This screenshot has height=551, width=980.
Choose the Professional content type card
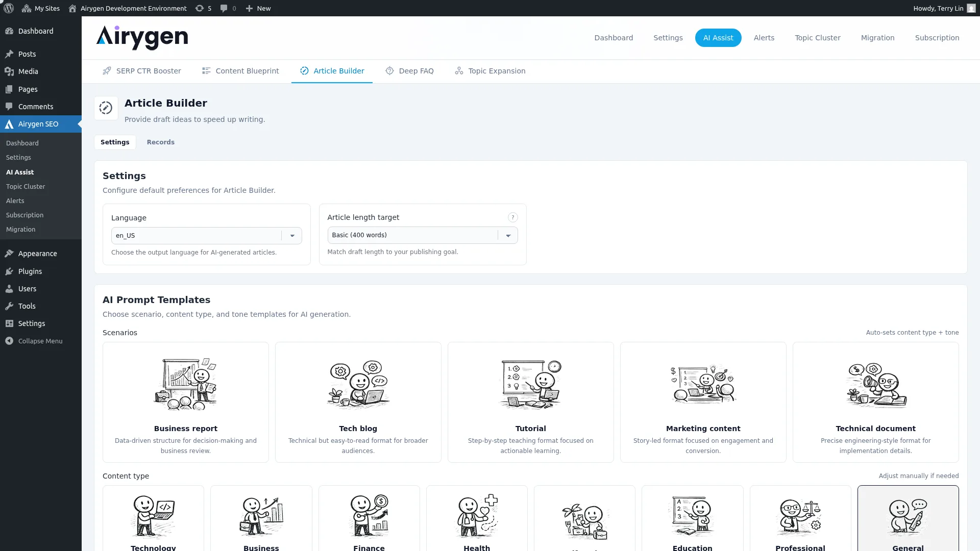pyautogui.click(x=800, y=518)
